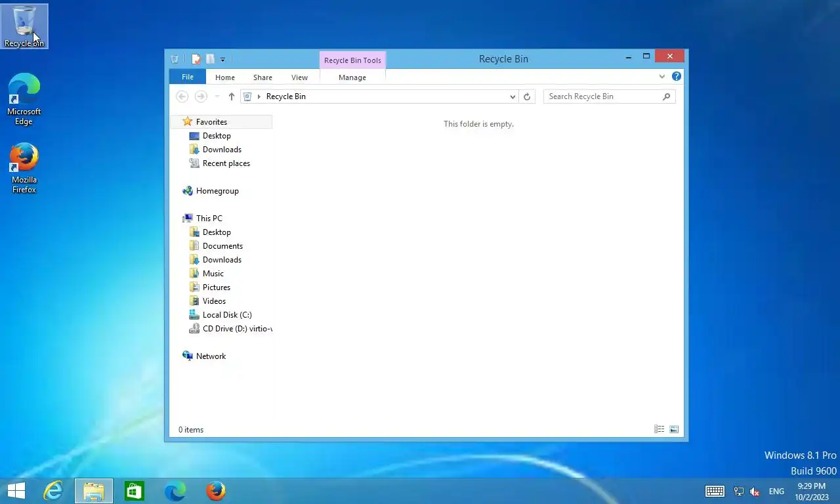Viewport: 840px width, 504px height.
Task: Expand the ribbon with the chevron
Action: (661, 77)
